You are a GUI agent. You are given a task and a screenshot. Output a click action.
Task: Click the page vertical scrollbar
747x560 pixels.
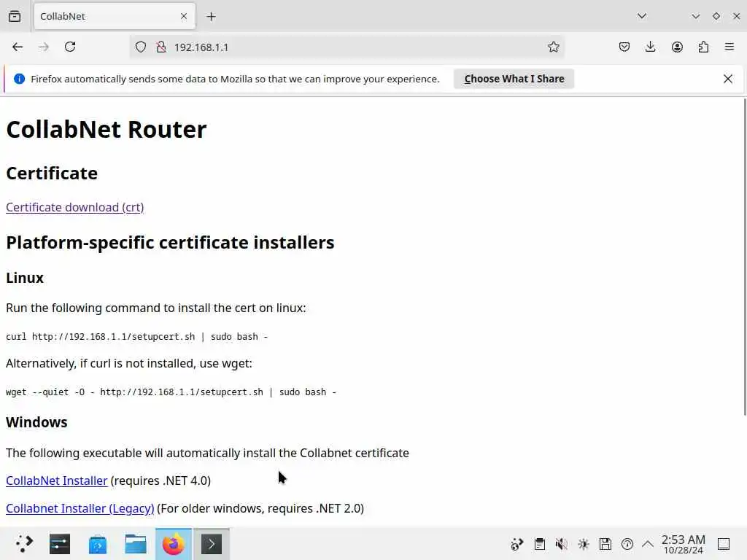click(x=745, y=257)
